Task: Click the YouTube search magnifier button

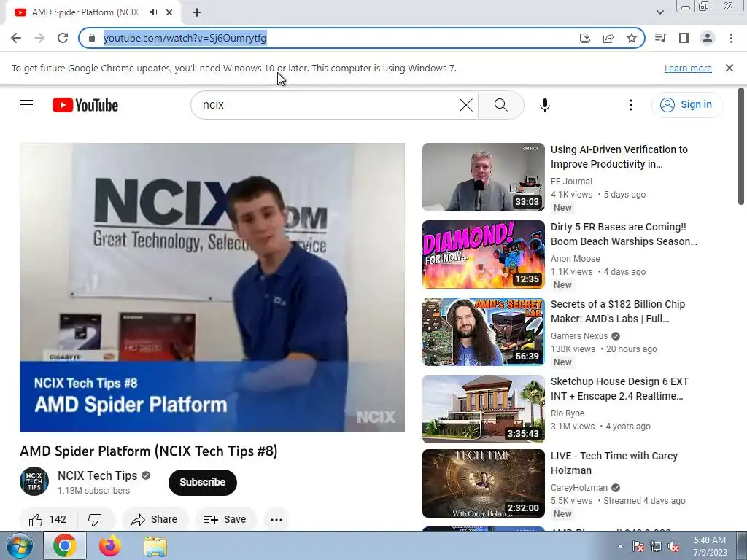Action: click(x=500, y=105)
